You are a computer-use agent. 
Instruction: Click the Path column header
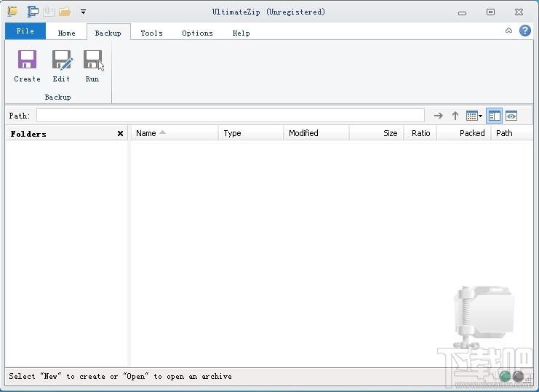point(512,133)
